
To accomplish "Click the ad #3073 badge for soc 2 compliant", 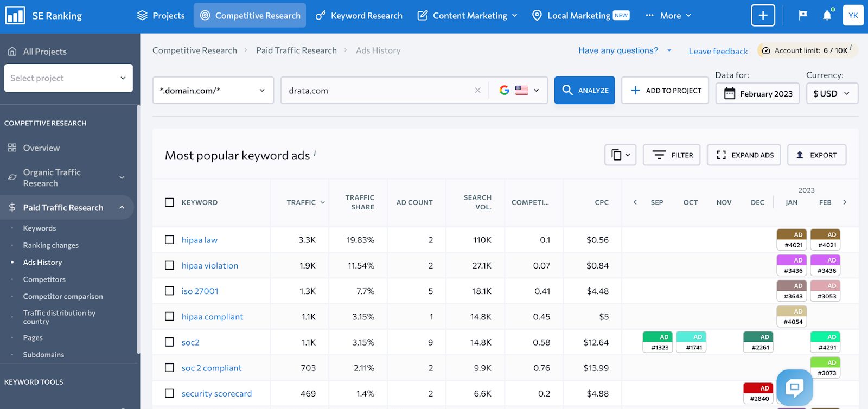I will coord(825,368).
